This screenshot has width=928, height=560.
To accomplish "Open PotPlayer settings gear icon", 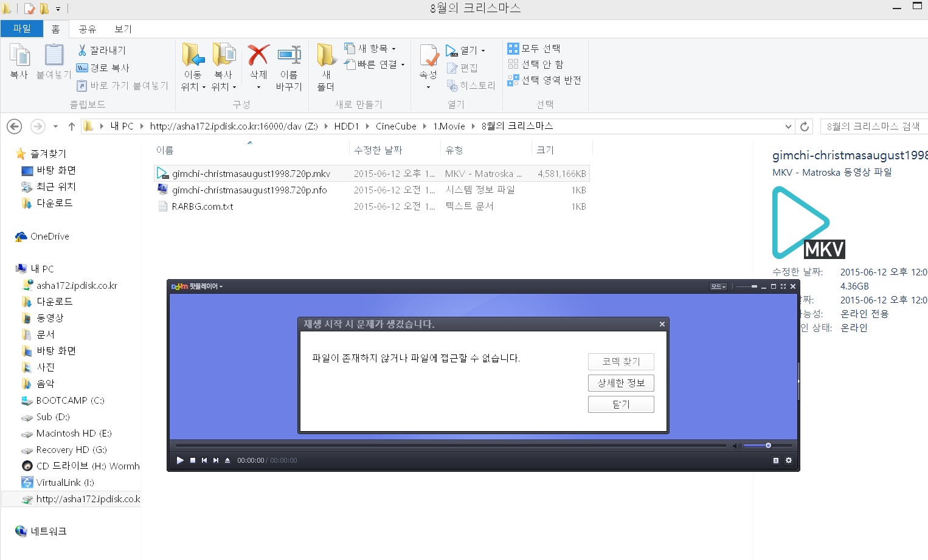I will (x=789, y=460).
